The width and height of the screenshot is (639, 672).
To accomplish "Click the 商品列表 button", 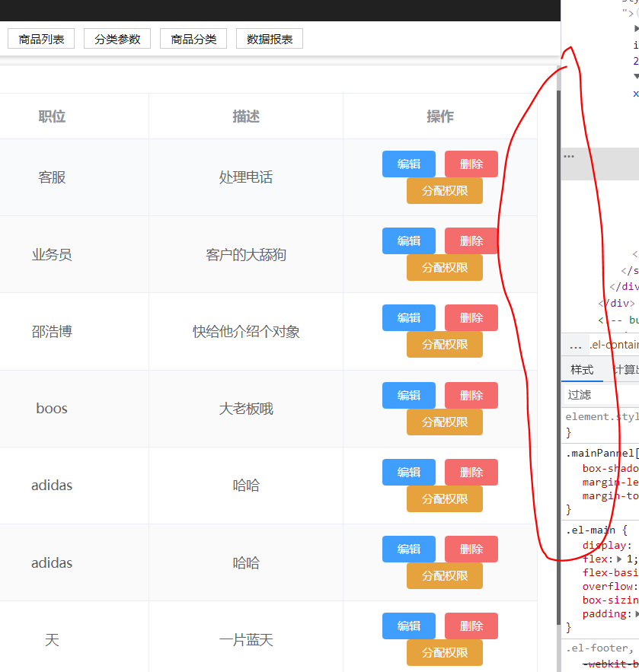I will click(x=40, y=38).
